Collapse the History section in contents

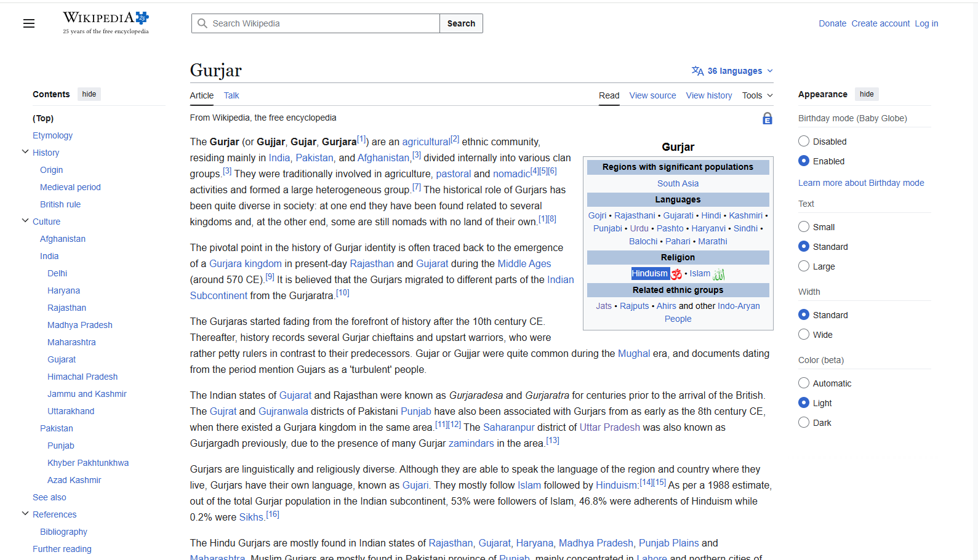25,151
